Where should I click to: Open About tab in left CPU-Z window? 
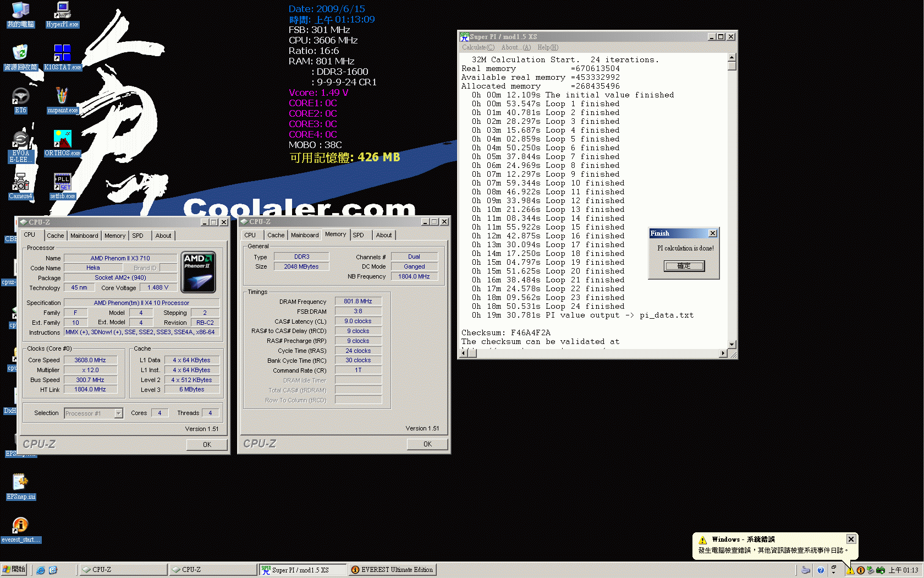point(163,236)
